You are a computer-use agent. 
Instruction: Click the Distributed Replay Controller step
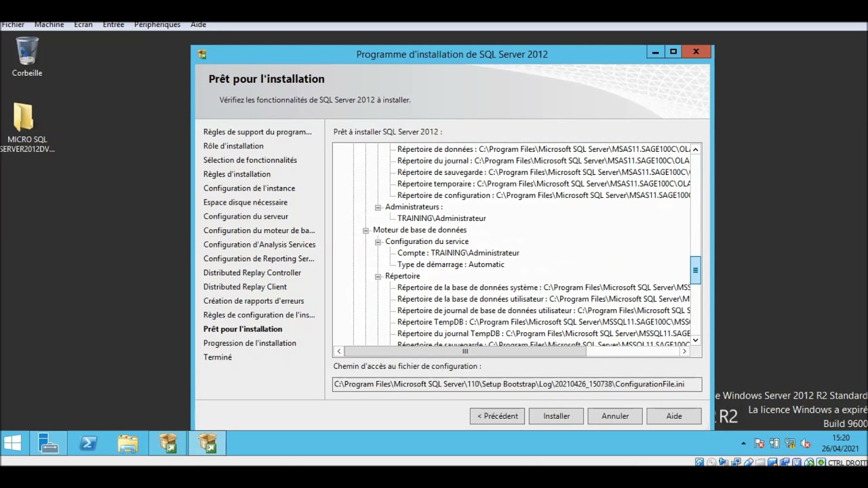coord(252,273)
